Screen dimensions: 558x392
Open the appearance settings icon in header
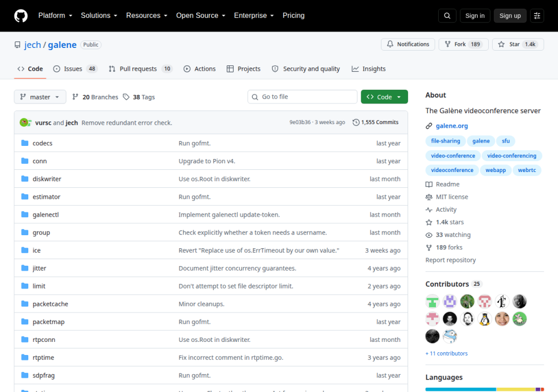537,16
